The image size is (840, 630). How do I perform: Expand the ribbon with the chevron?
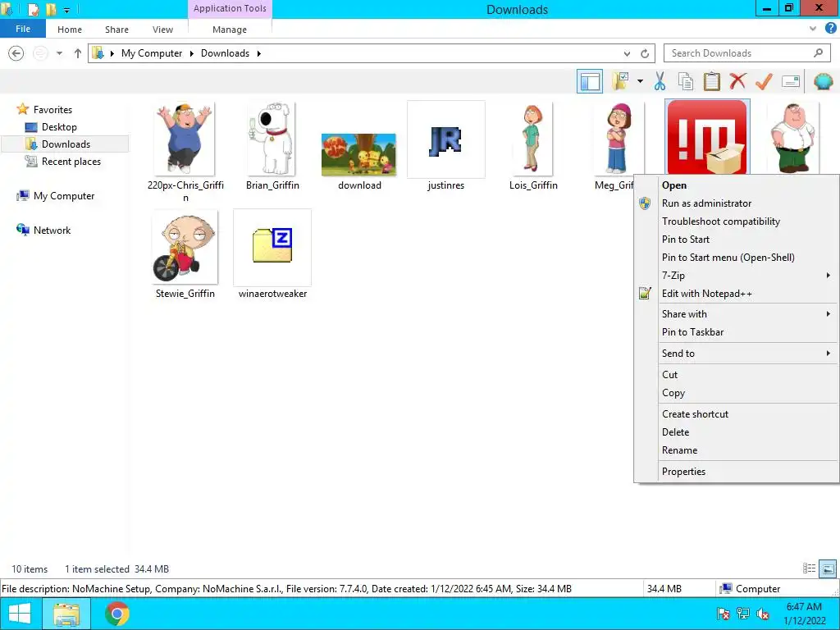813,29
